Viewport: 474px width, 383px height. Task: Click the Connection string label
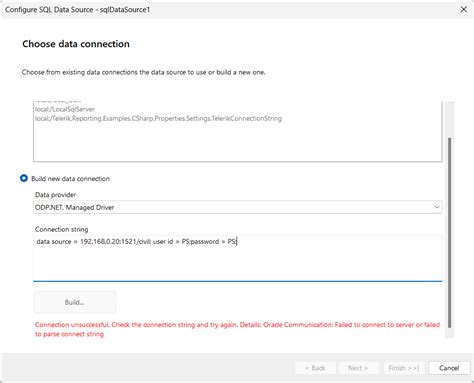pyautogui.click(x=62, y=229)
